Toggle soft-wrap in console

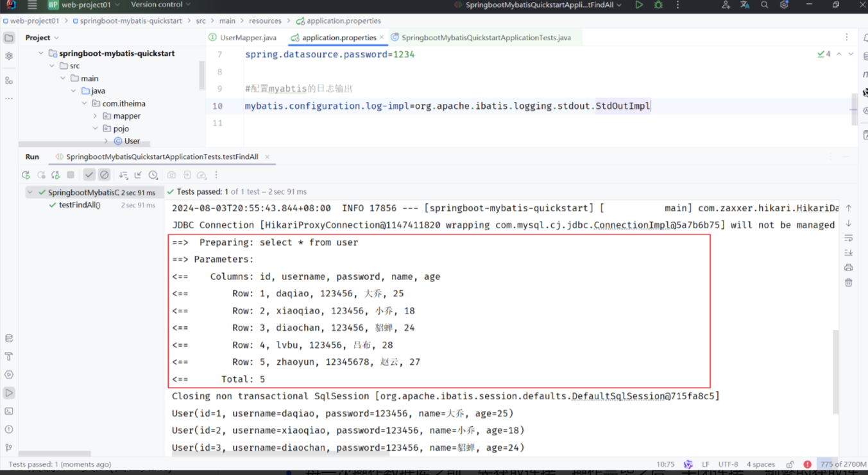[x=849, y=238]
